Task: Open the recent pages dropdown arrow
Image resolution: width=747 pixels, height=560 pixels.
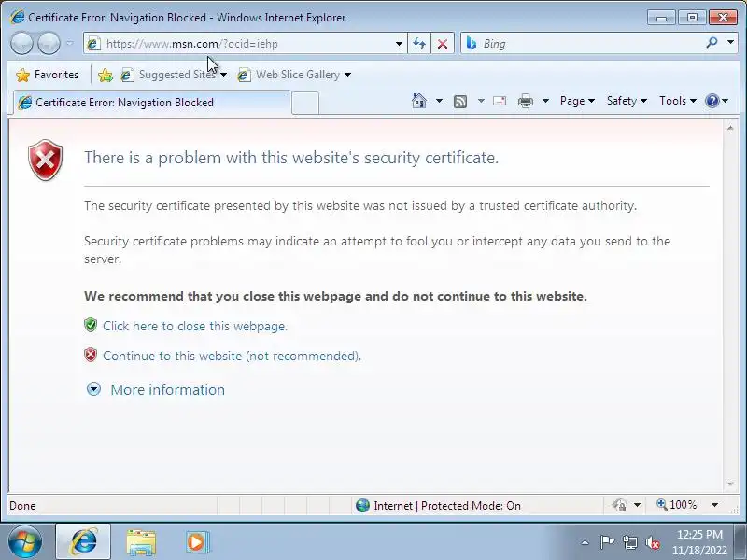Action: tap(70, 43)
